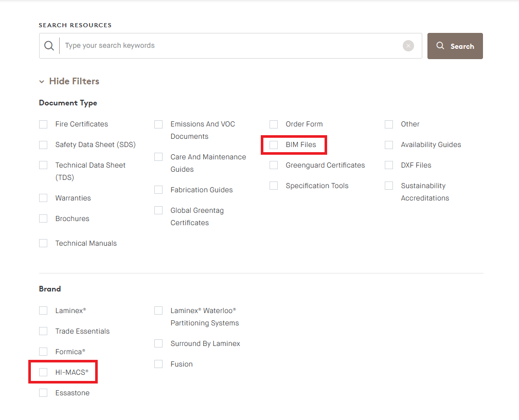Image resolution: width=519 pixels, height=420 pixels.
Task: Enable the Laminex brand checkbox
Action: (x=43, y=311)
